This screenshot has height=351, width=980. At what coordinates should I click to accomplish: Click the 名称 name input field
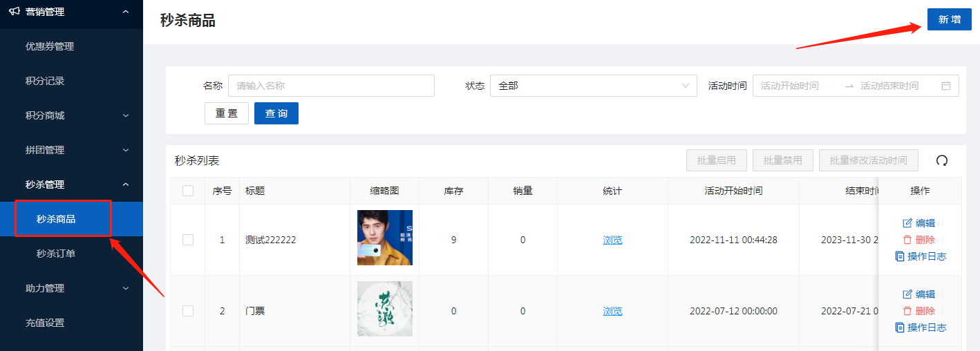click(x=331, y=86)
